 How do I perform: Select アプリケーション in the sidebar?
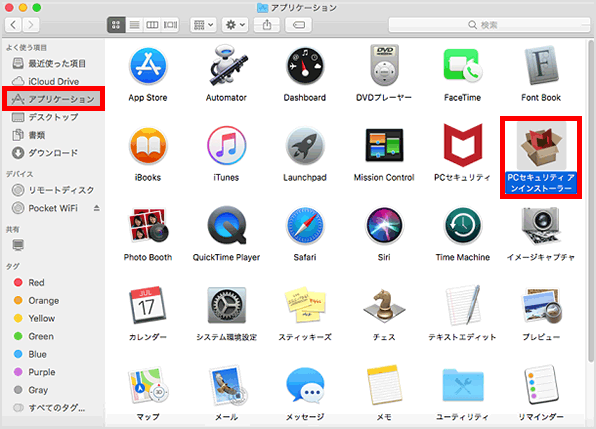click(x=53, y=99)
